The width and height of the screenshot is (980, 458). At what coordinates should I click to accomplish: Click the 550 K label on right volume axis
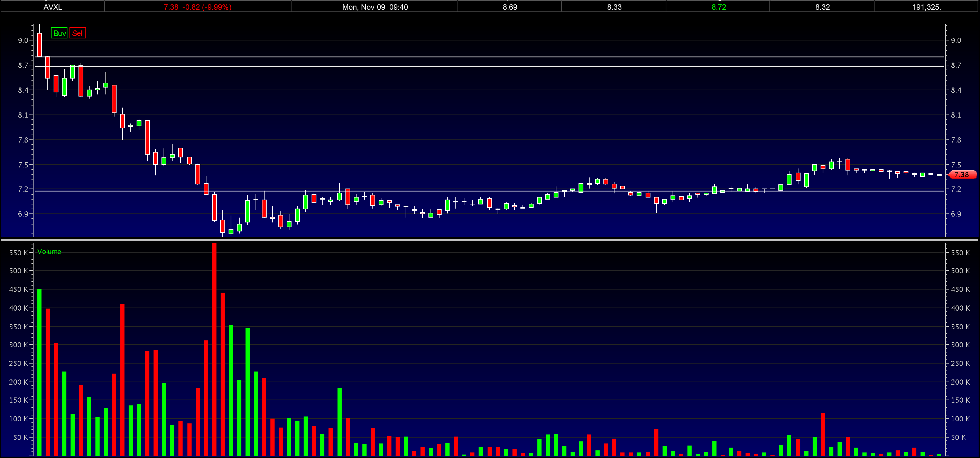960,253
